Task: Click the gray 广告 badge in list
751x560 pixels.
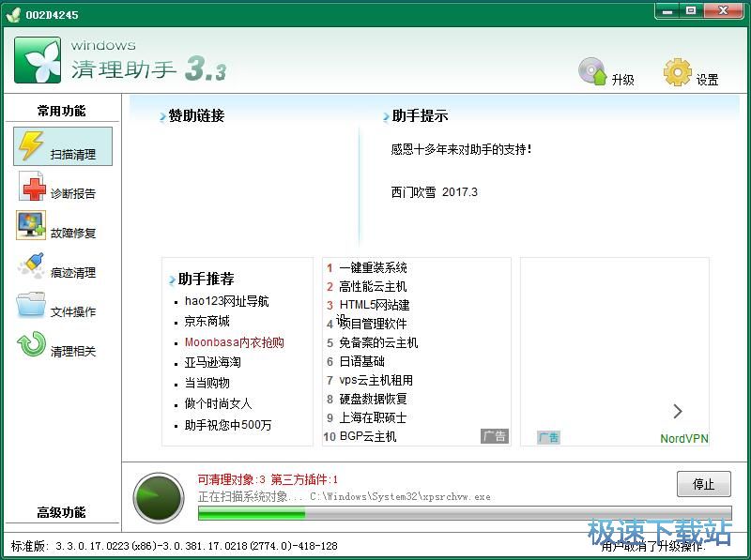Action: [x=495, y=436]
